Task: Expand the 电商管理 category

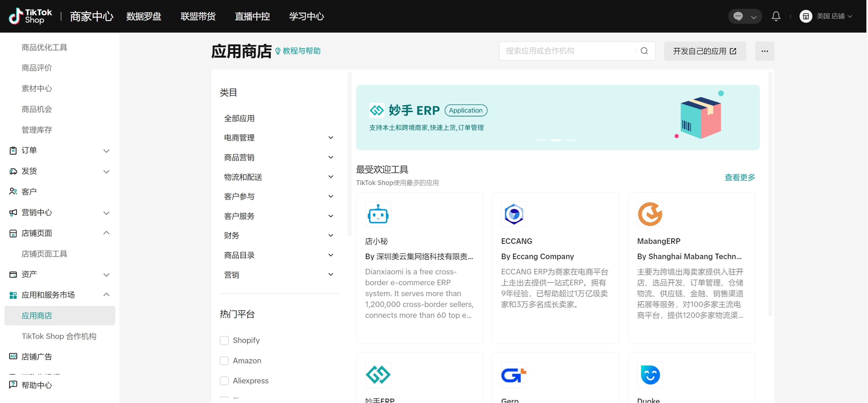Action: pyautogui.click(x=331, y=138)
